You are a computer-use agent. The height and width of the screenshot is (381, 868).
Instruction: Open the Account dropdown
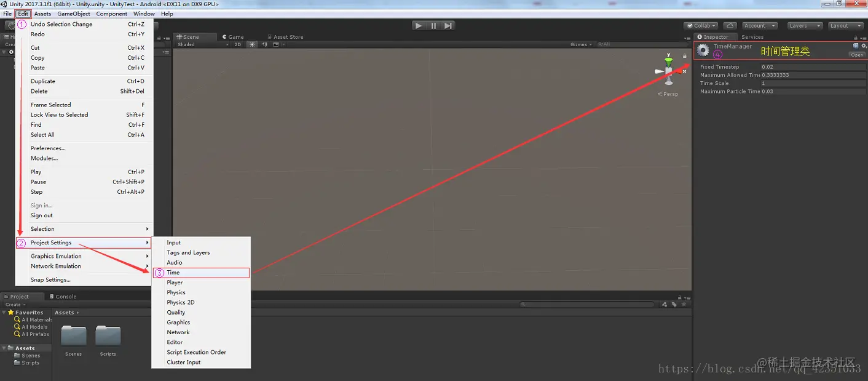tap(759, 26)
